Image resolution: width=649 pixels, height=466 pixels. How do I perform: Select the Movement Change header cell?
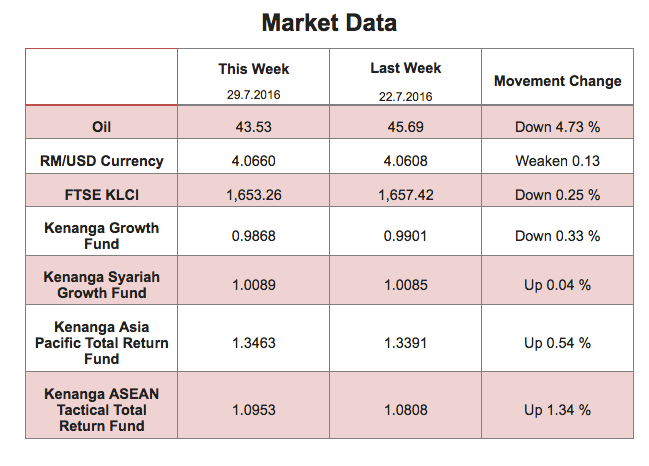coord(558,77)
